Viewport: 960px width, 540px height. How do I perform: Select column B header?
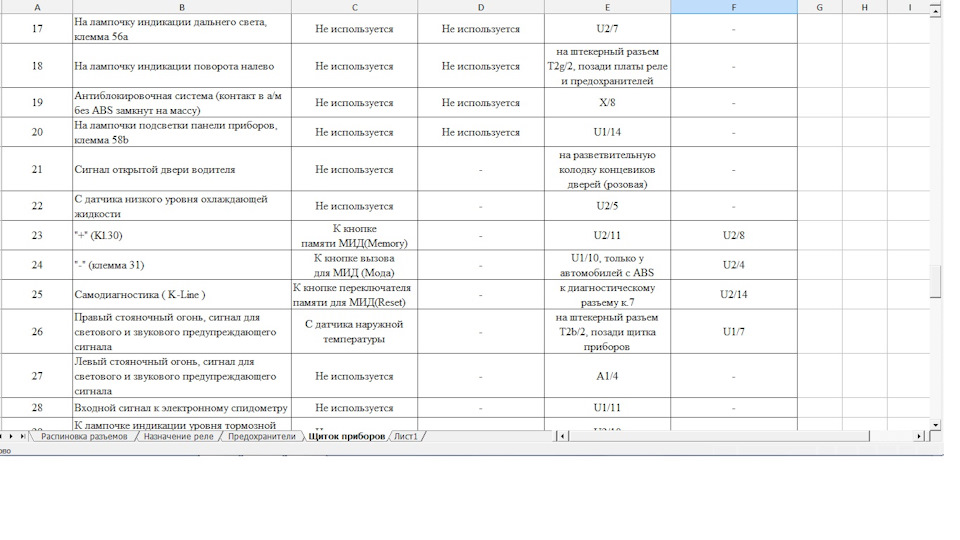coord(182,7)
